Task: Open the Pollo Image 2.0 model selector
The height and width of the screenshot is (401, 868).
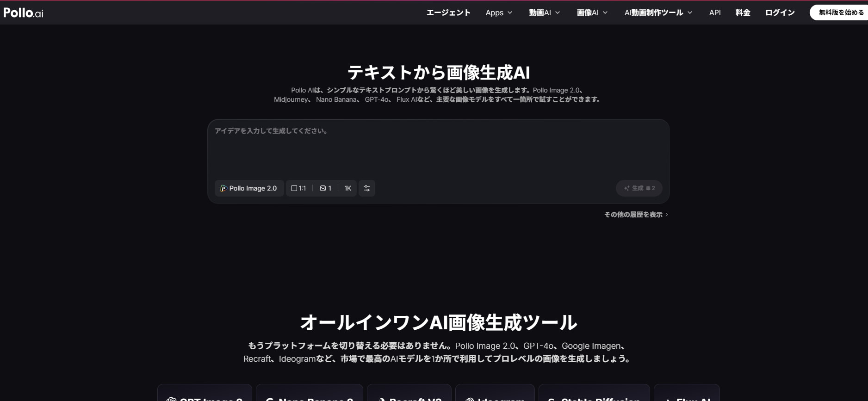Action: coord(249,188)
